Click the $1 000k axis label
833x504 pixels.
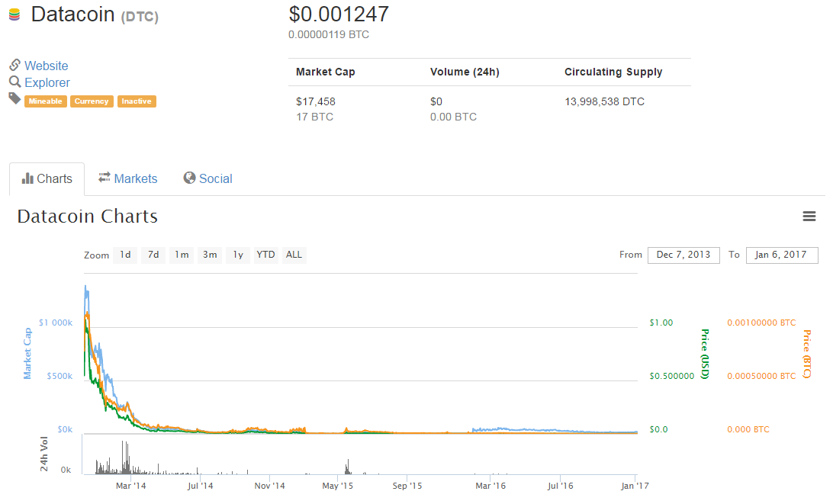click(56, 323)
